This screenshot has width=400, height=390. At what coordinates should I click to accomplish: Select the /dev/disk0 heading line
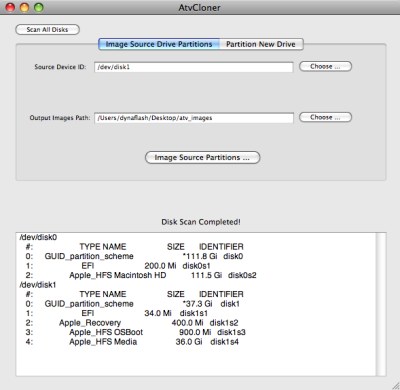(x=38, y=237)
